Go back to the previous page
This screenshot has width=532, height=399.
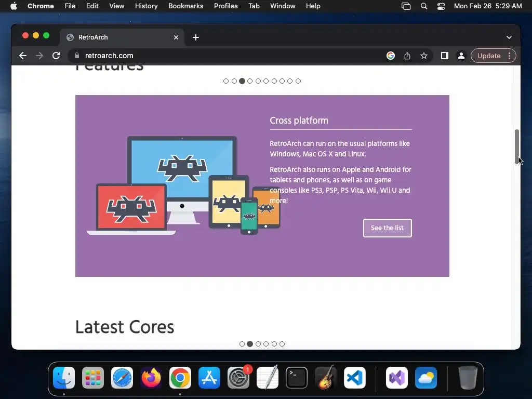click(23, 56)
